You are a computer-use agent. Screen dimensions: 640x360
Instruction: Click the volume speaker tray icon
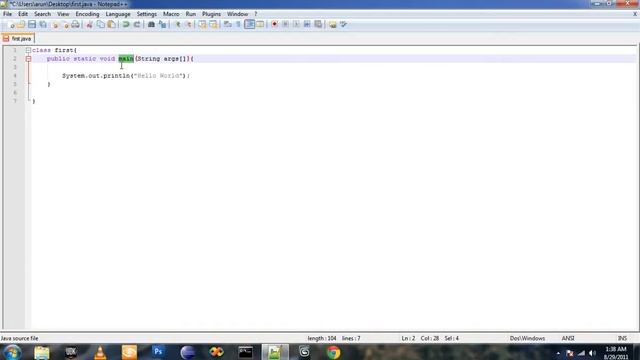[x=592, y=353]
